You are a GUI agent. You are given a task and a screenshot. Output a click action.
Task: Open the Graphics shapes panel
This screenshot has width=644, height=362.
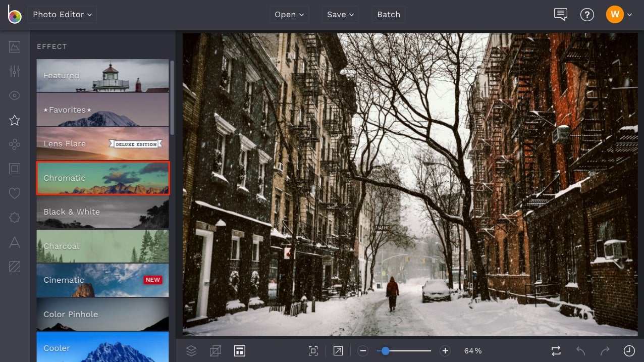[x=14, y=144]
